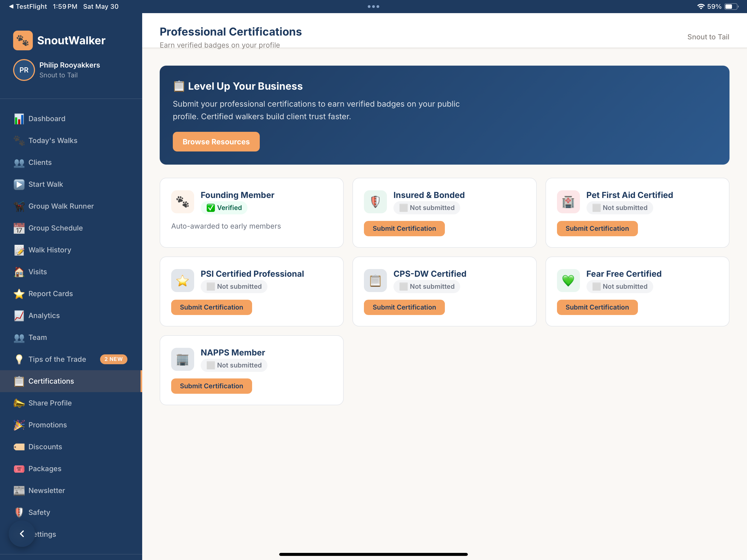Click the Founding Member paw badge icon
The height and width of the screenshot is (560, 747).
coord(182,202)
